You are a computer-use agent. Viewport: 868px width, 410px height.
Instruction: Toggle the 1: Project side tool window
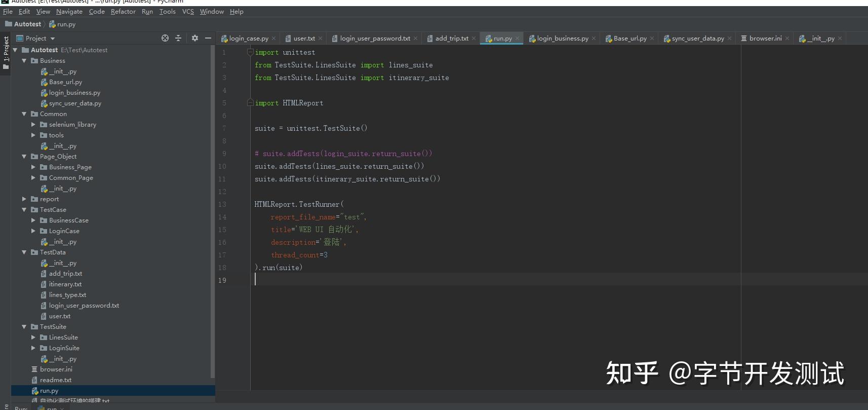coord(6,53)
